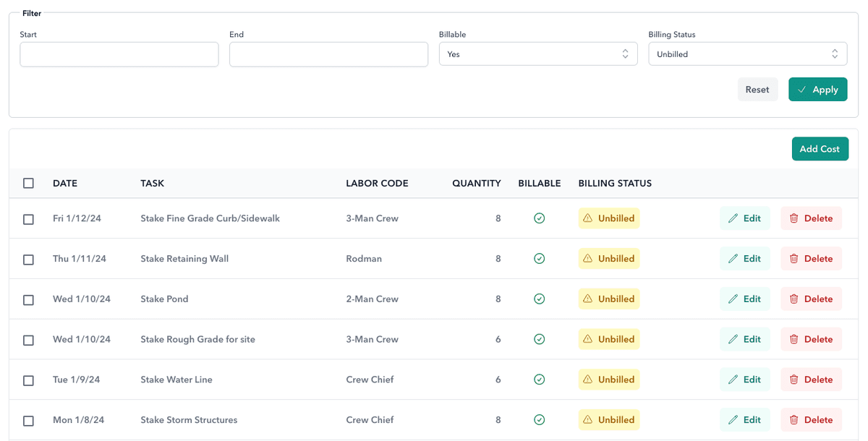Open the Billing Status dropdown showing Unbilled

(747, 53)
